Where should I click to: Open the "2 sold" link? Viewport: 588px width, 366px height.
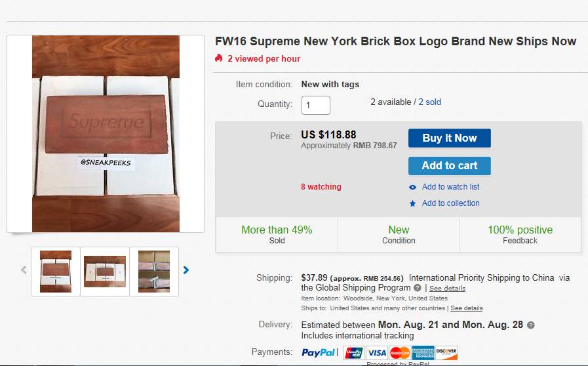[x=430, y=102]
